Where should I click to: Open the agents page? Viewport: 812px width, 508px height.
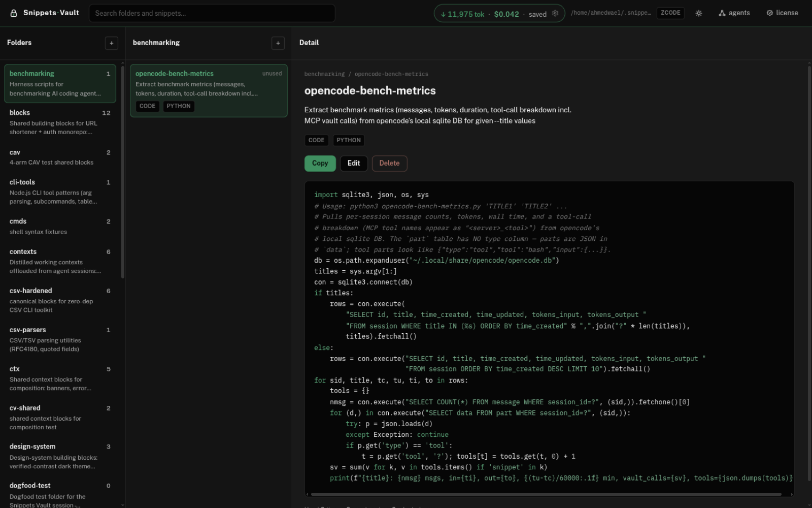[x=734, y=13]
